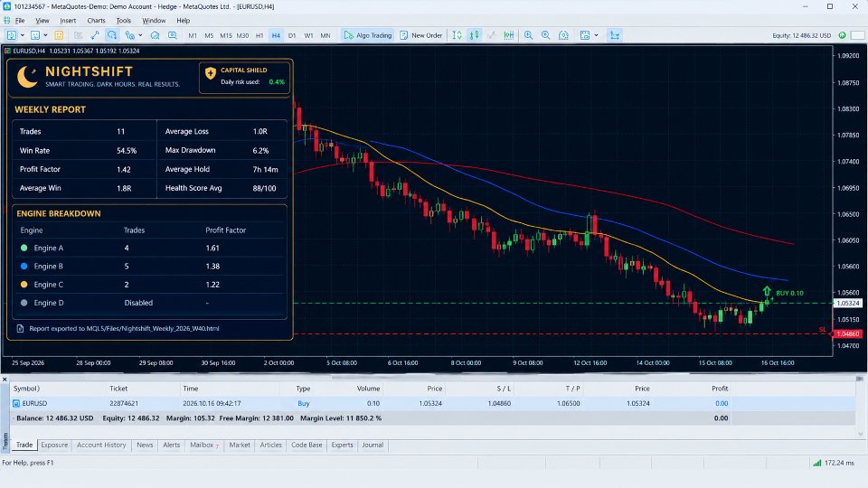The height and width of the screenshot is (488, 868).
Task: Click the green BUY 0.10 arrow marker
Action: 767,290
